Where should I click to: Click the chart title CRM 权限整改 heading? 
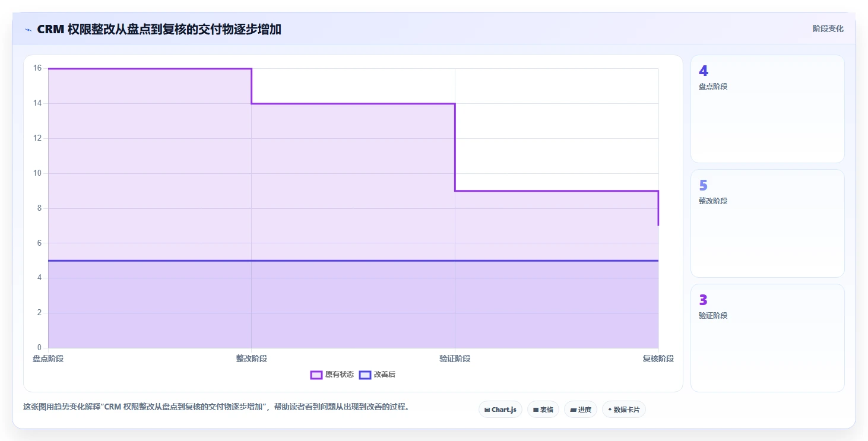pos(159,29)
